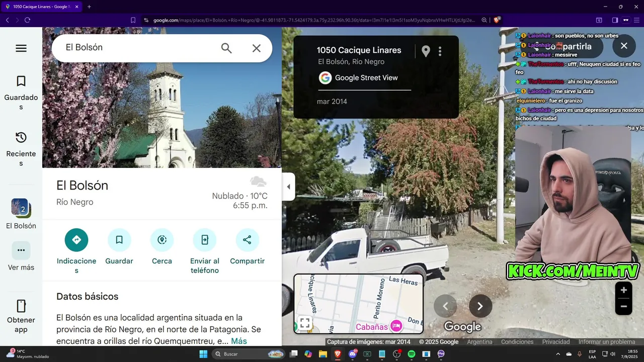Click the search magnifier in Maps search box
644x362 pixels.
pos(226,48)
